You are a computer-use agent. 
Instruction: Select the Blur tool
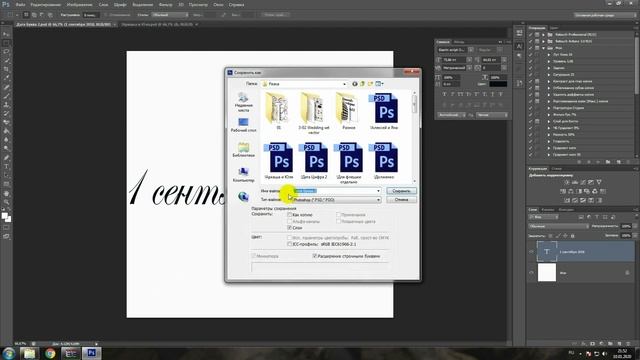coord(6,140)
